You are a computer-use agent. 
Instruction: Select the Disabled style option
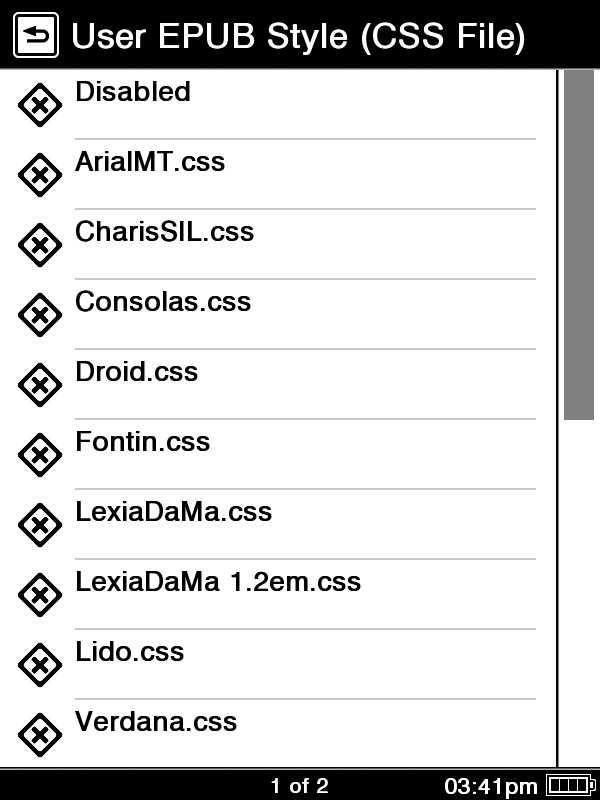[133, 92]
